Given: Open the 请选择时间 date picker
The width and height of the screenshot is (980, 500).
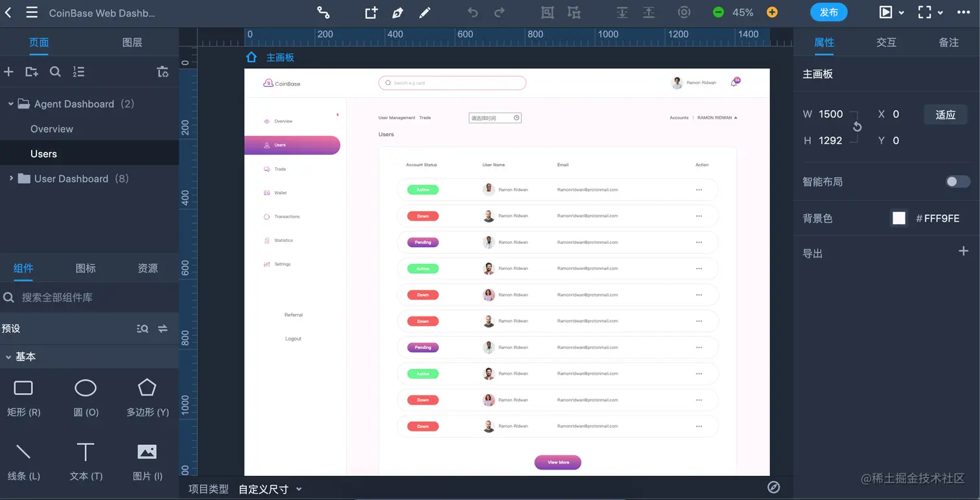Looking at the screenshot, I should [495, 118].
